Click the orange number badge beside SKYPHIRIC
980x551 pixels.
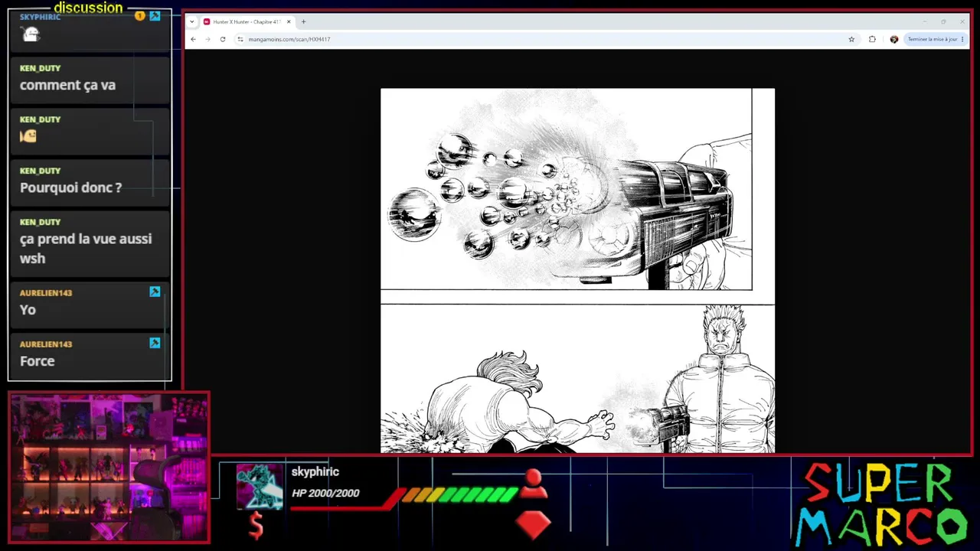(x=139, y=15)
